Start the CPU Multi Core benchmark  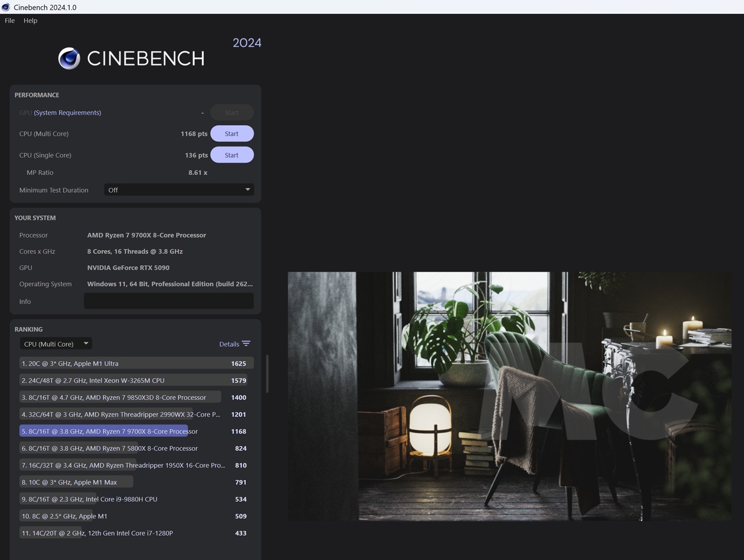(x=231, y=133)
